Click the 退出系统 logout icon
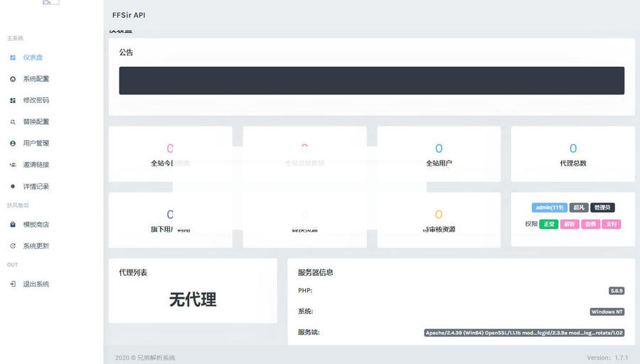640x364 pixels. click(13, 284)
